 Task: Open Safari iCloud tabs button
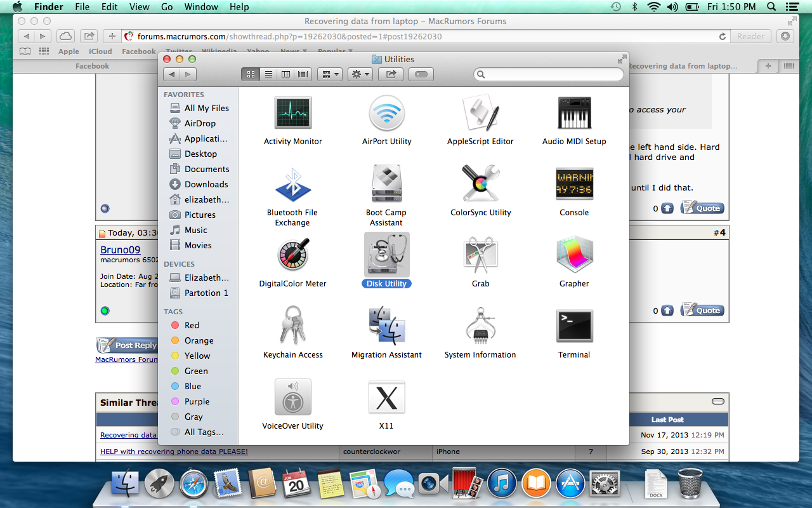click(x=65, y=36)
